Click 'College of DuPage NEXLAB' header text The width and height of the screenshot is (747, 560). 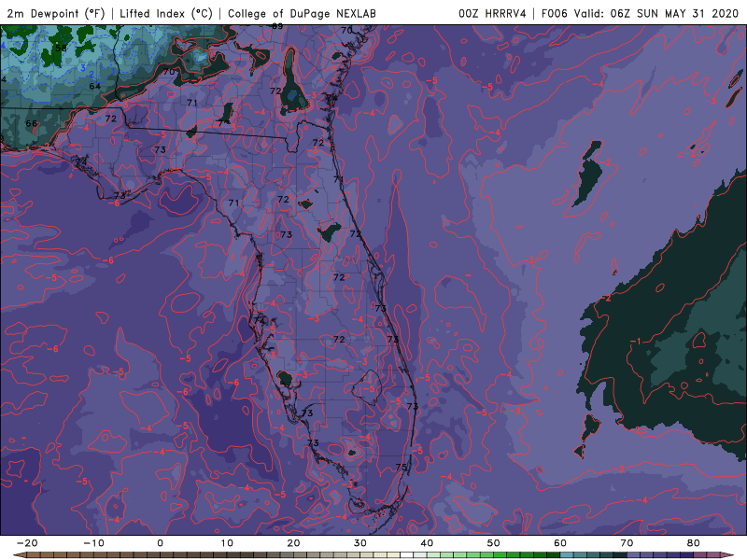(x=302, y=14)
